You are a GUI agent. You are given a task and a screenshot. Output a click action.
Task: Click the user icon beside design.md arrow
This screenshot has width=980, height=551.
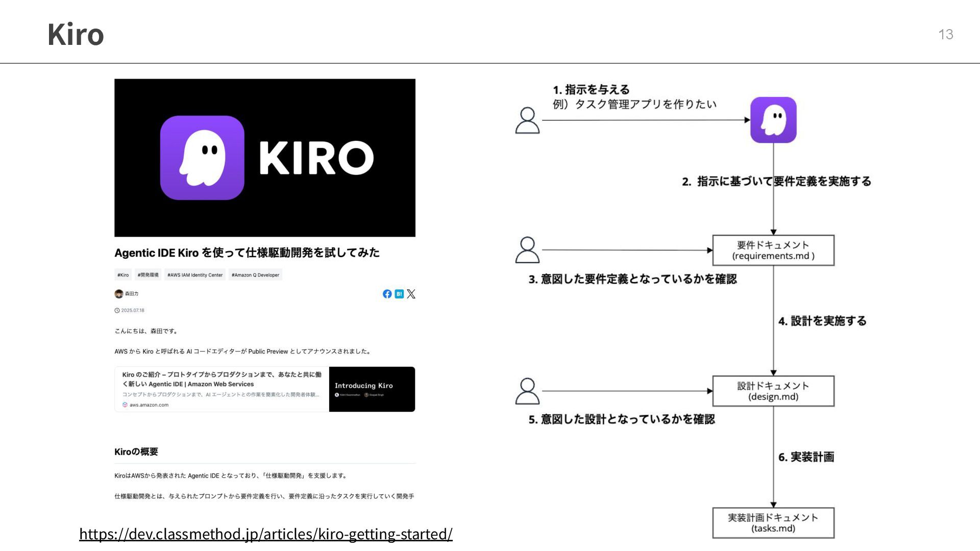tap(527, 391)
